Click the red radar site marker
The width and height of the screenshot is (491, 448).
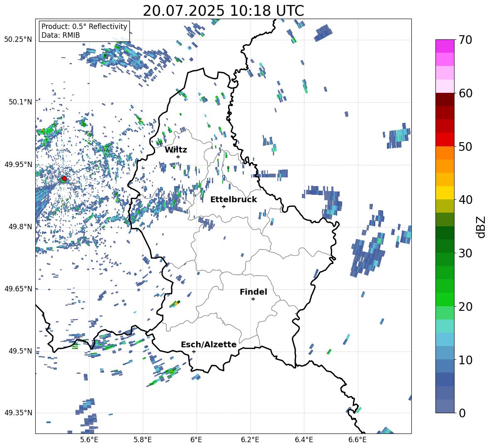point(64,179)
